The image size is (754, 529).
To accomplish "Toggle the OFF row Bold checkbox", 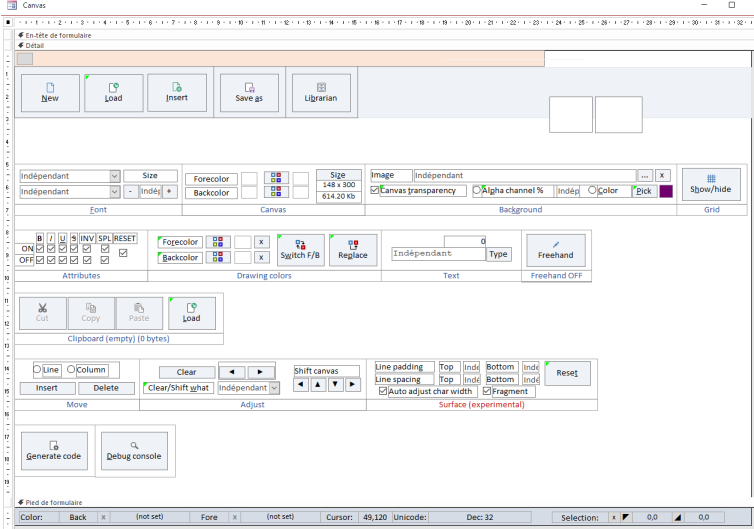I will (x=40, y=260).
